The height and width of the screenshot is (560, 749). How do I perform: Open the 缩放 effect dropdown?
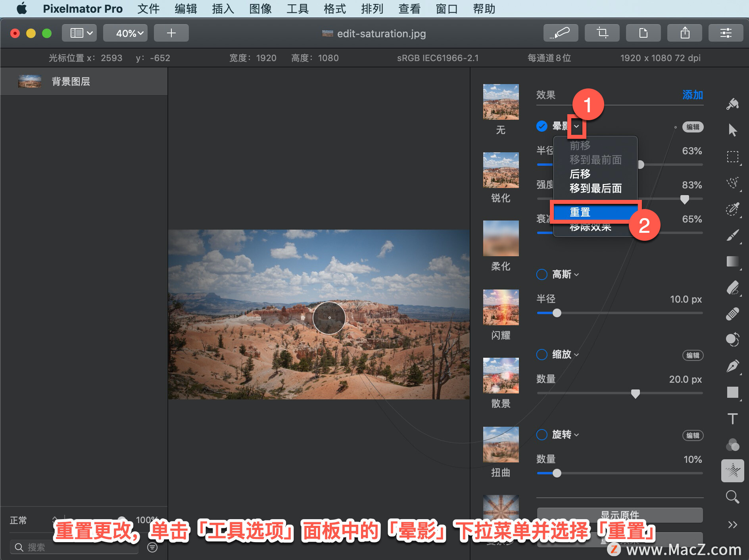point(576,355)
